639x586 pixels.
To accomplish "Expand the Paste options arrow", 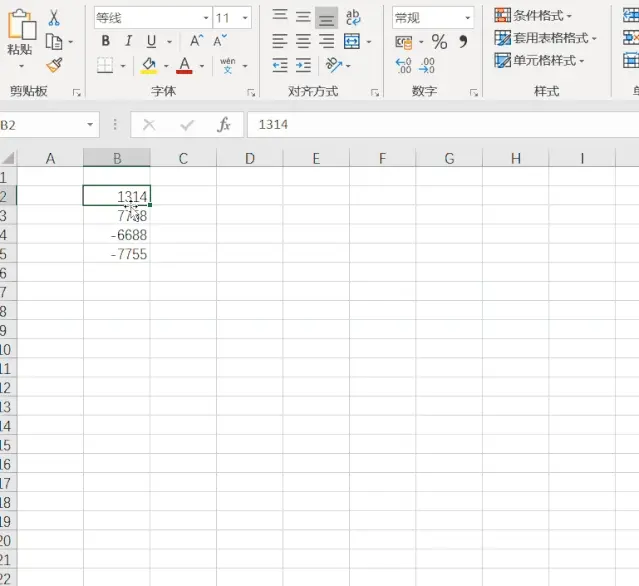I will pos(21,66).
